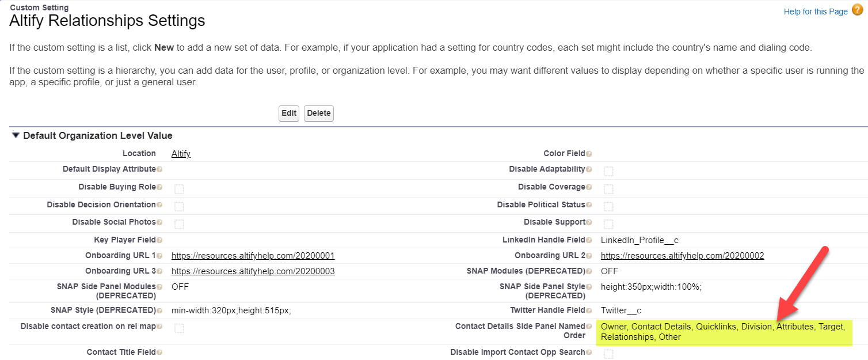Click the Location field label
This screenshot has width=868, height=360.
(x=139, y=154)
